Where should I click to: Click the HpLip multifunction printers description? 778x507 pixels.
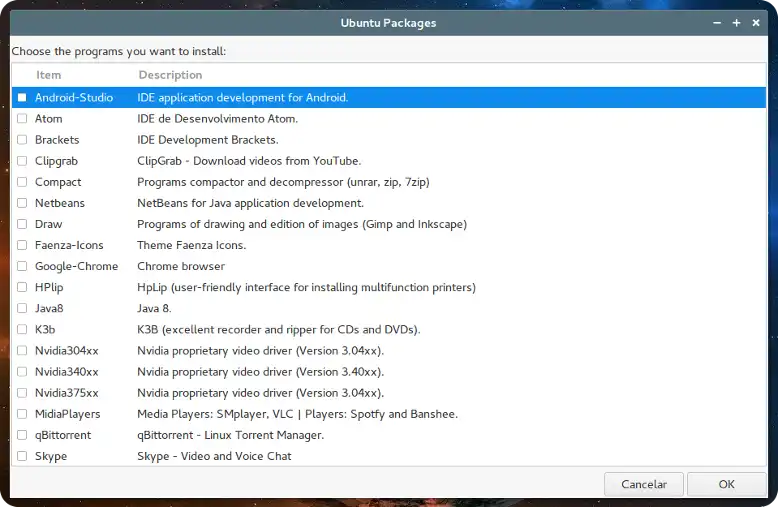(x=306, y=288)
